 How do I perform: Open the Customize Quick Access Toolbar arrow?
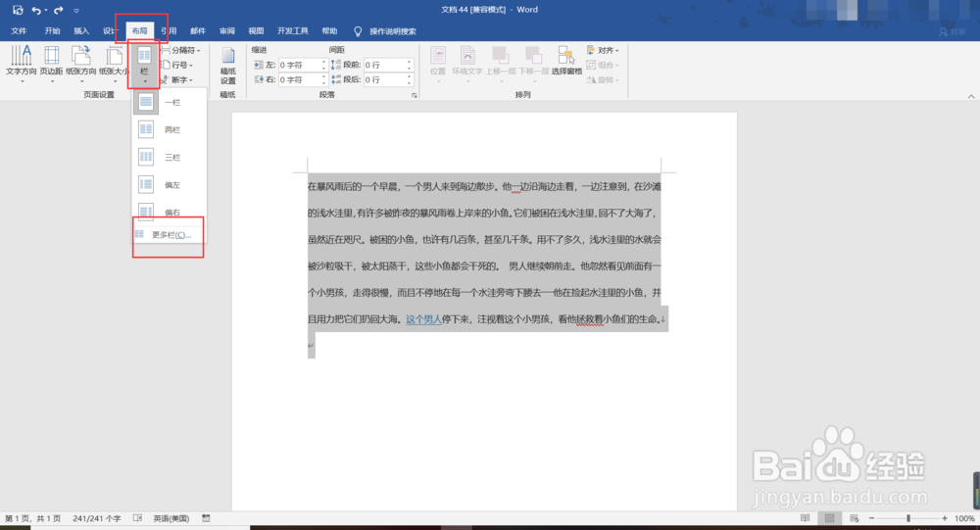[x=76, y=11]
